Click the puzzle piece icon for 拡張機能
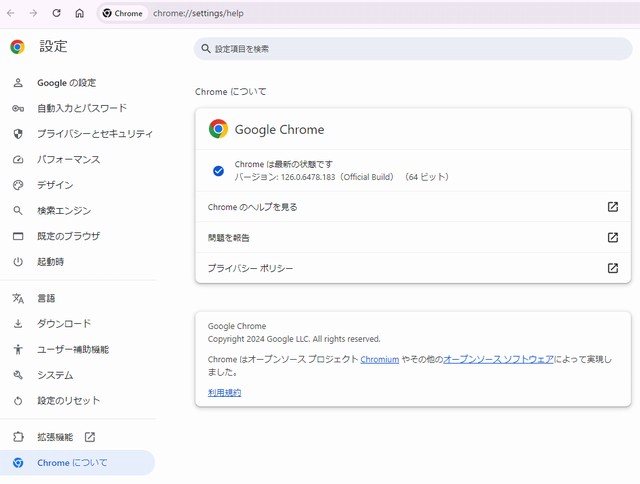This screenshot has width=640, height=484. 18,437
